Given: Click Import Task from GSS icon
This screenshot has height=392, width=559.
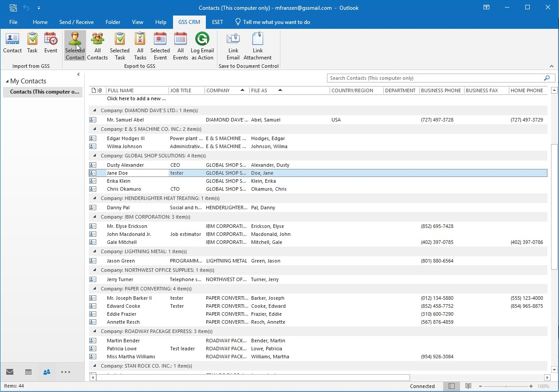Looking at the screenshot, I should [32, 43].
